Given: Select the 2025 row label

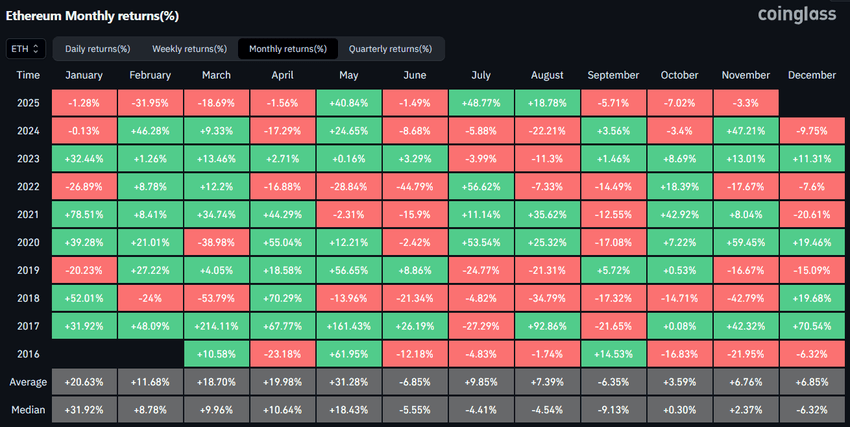Looking at the screenshot, I should coord(28,101).
